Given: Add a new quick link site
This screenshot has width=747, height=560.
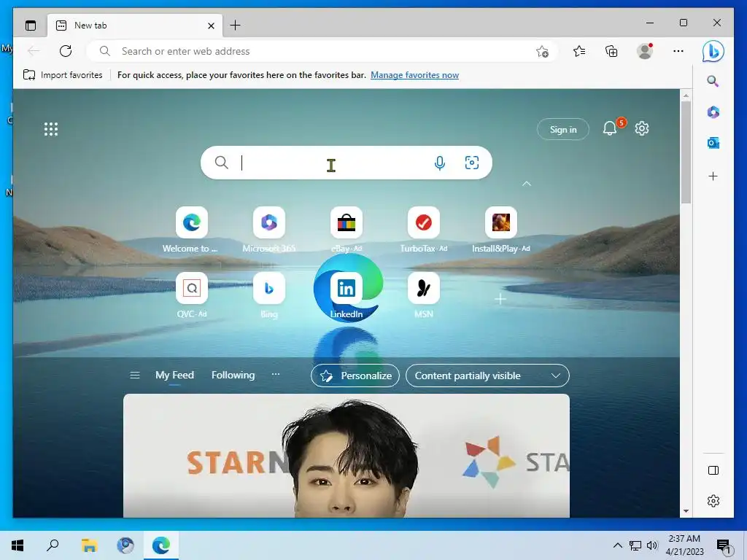Looking at the screenshot, I should (500, 299).
